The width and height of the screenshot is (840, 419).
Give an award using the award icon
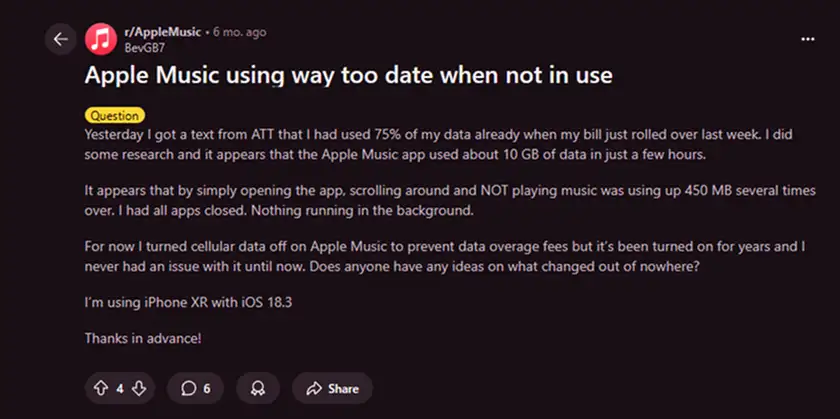point(259,387)
